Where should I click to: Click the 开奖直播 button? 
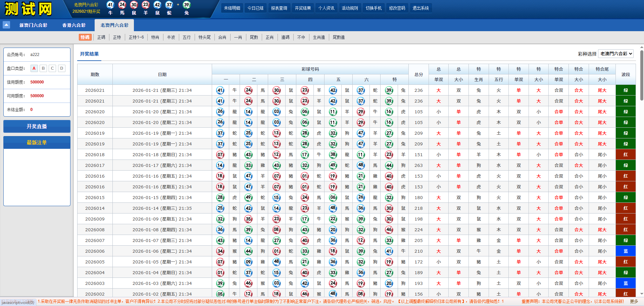click(37, 126)
